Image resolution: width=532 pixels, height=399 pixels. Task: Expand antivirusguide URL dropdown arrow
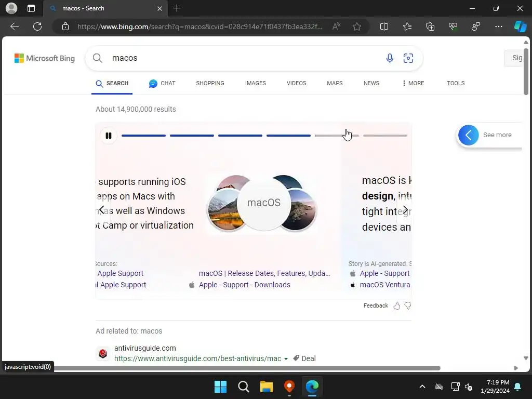click(x=286, y=358)
